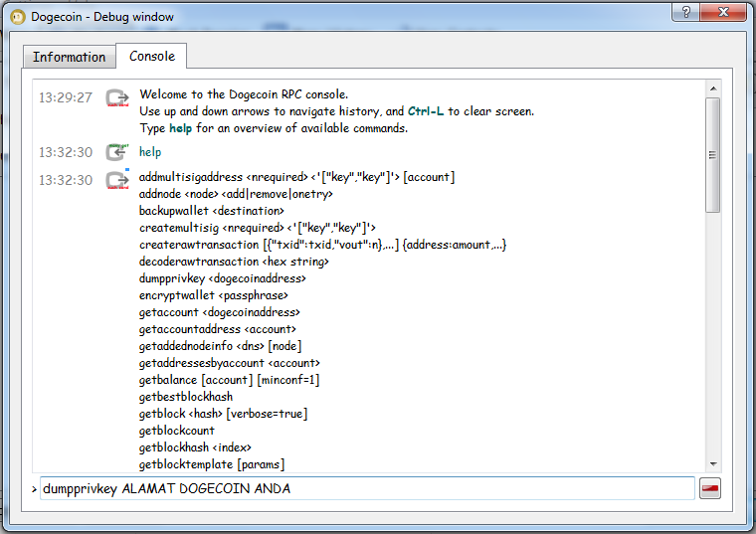Click the command input field with dumpprivkey
756x534 pixels.
click(367, 488)
